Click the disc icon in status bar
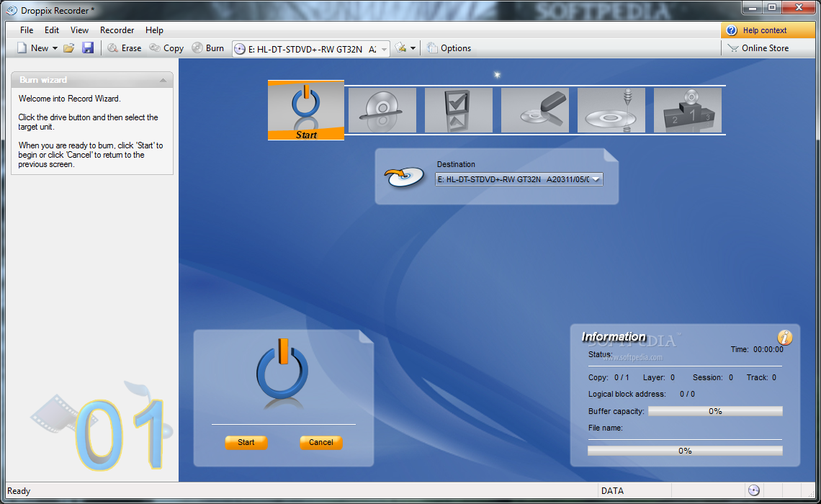This screenshot has height=504, width=821. click(x=753, y=490)
